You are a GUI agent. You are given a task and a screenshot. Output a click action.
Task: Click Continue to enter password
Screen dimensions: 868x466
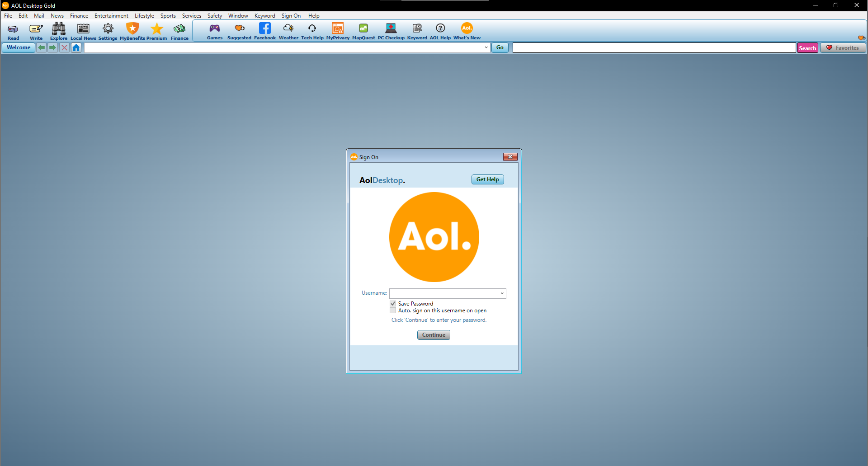pos(433,335)
